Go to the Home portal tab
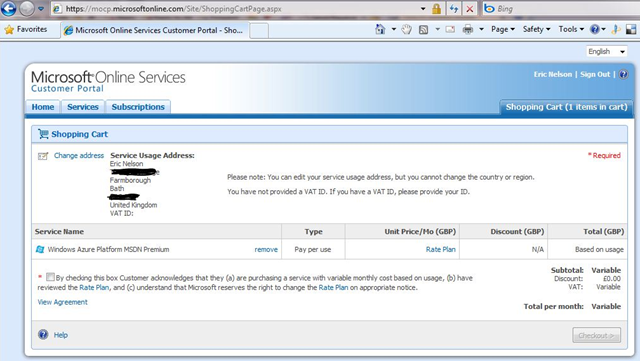Screen dimensions: 640x361 click(x=43, y=107)
